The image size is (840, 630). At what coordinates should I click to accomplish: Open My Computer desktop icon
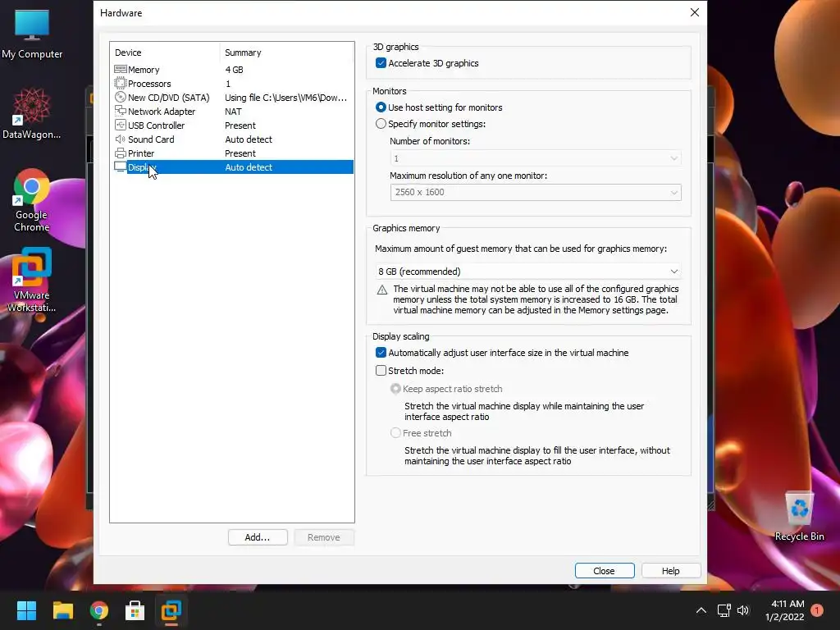tap(32, 34)
